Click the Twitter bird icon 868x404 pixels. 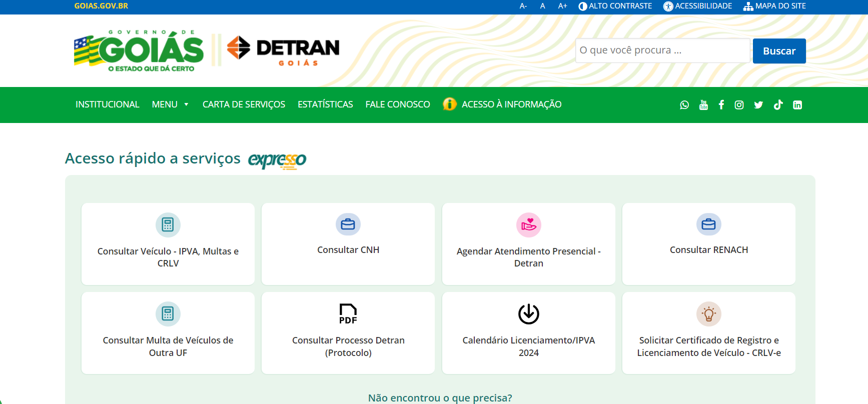coord(758,105)
